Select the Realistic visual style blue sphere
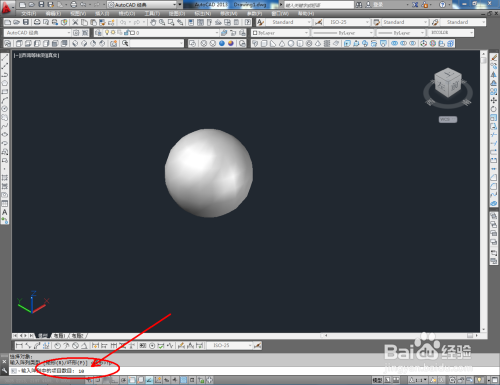Image resolution: width=500 pixels, height=385 pixels. pos(222,43)
